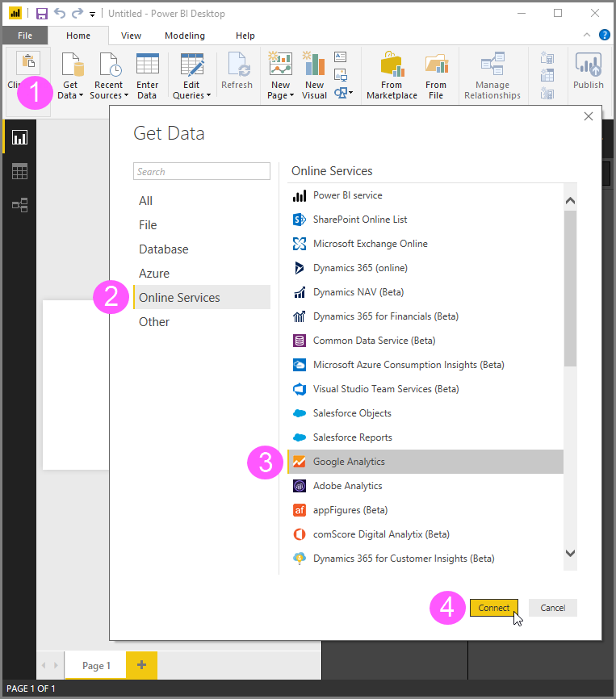Click the Edit Queries icon
Viewport: 616px width, 699px height.
[x=192, y=64]
